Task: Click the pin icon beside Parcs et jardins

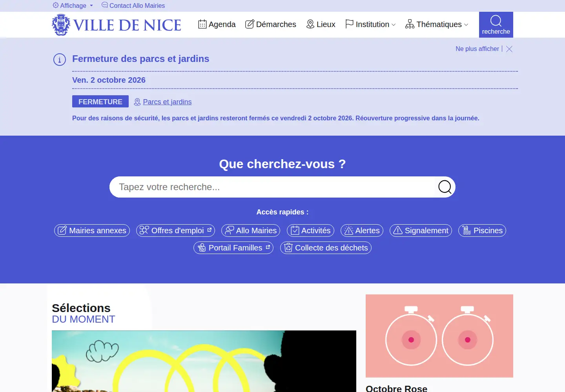Action: (x=137, y=102)
